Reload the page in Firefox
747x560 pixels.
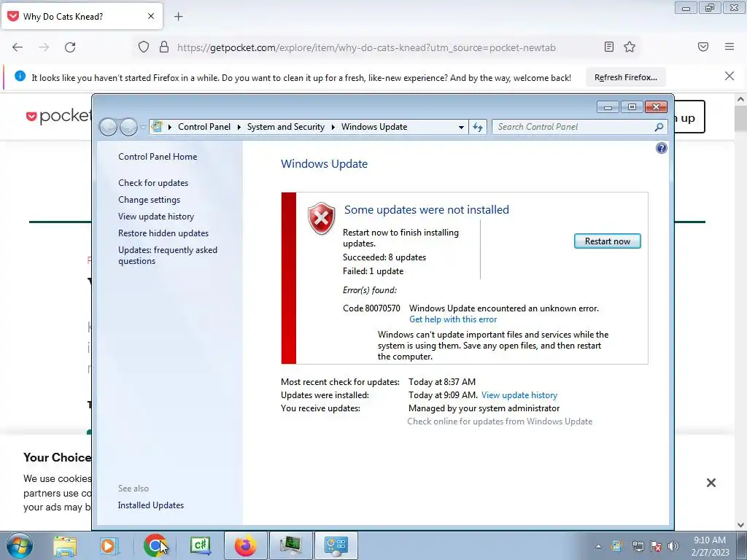coord(70,47)
